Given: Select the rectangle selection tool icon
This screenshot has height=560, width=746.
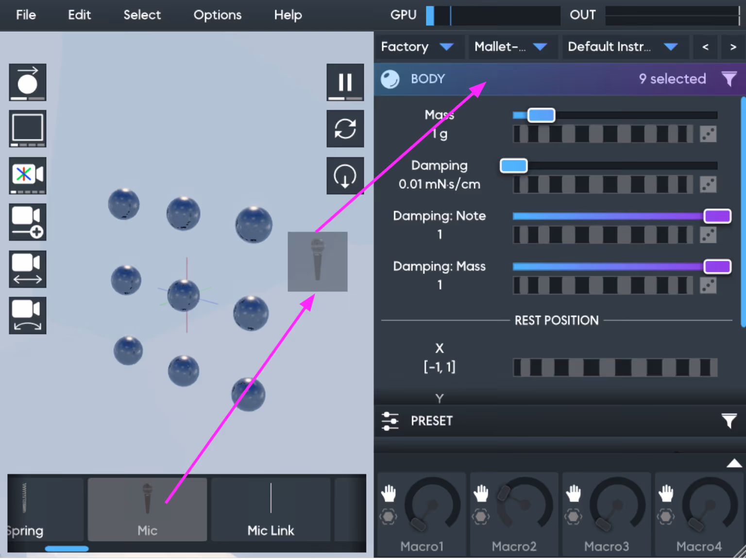Looking at the screenshot, I should [x=28, y=129].
